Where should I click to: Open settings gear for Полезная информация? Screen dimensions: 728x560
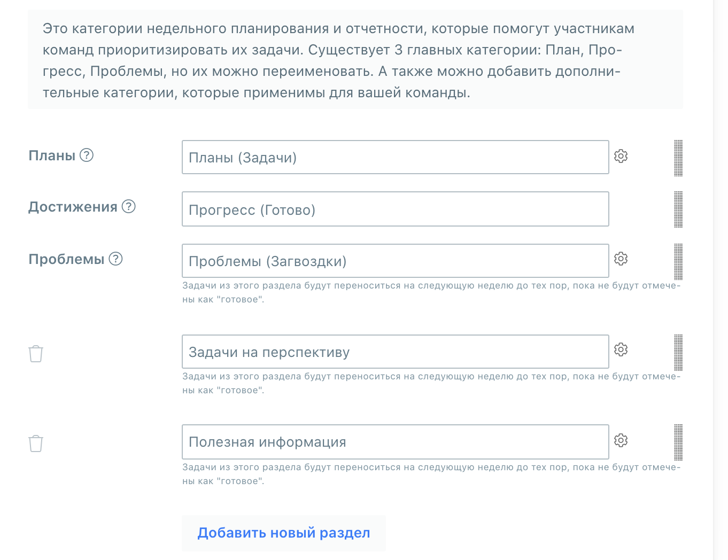pos(621,440)
